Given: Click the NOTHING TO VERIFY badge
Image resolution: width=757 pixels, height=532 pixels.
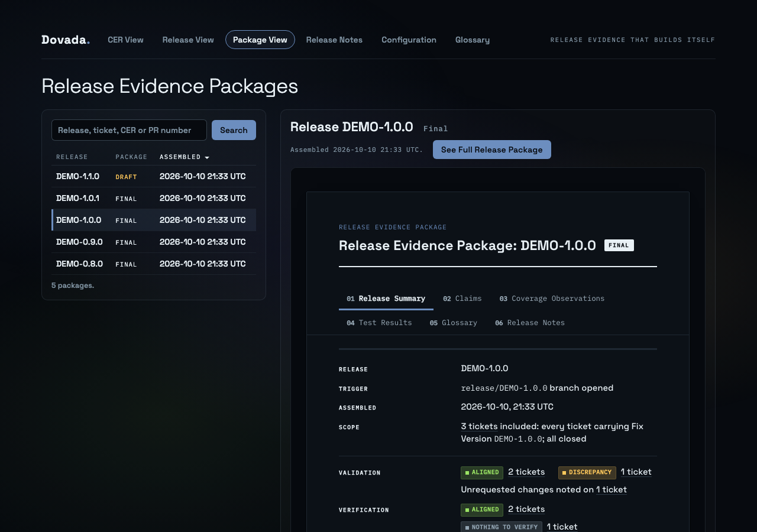Looking at the screenshot, I should point(502,527).
